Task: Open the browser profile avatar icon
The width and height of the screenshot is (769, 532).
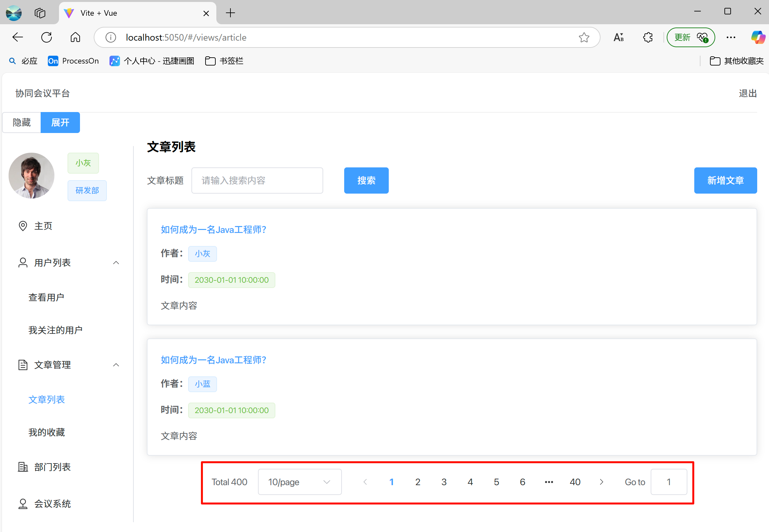Action: [14, 13]
